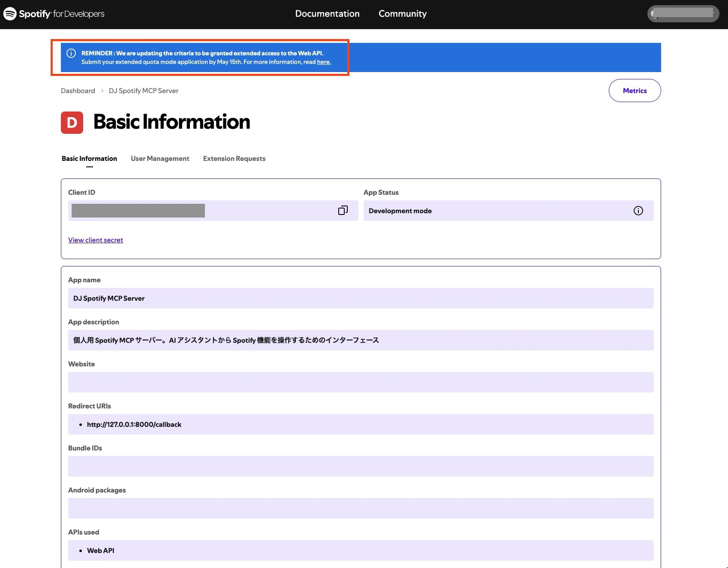Click the empty Bundle IDs field
Image resolution: width=728 pixels, height=568 pixels.
361,466
